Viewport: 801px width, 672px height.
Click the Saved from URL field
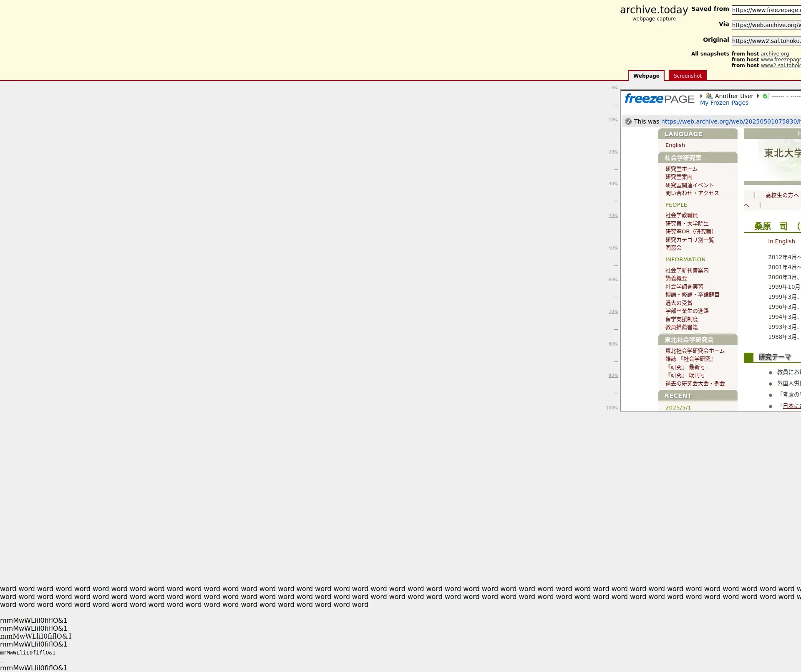click(x=766, y=10)
